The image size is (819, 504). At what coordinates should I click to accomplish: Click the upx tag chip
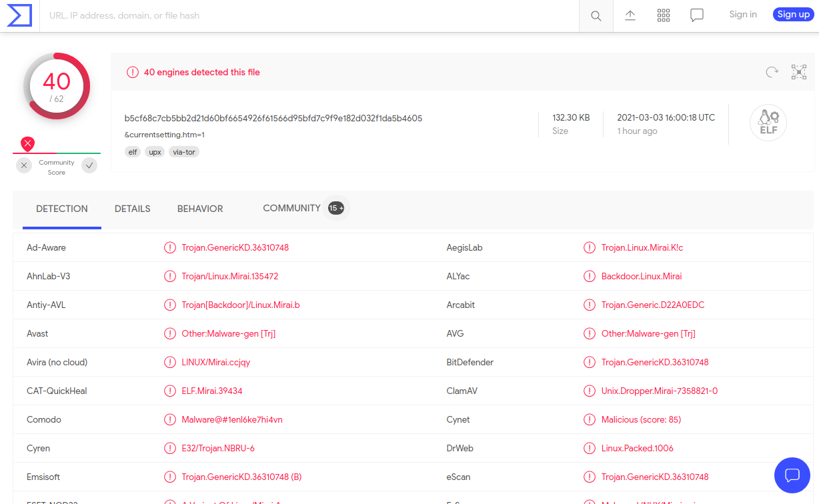tap(155, 152)
